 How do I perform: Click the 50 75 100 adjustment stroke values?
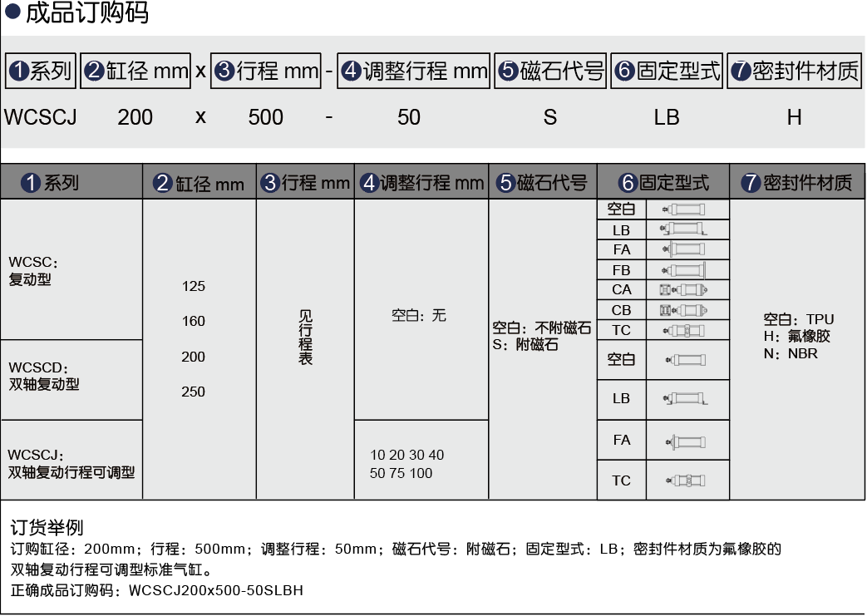tap(401, 473)
